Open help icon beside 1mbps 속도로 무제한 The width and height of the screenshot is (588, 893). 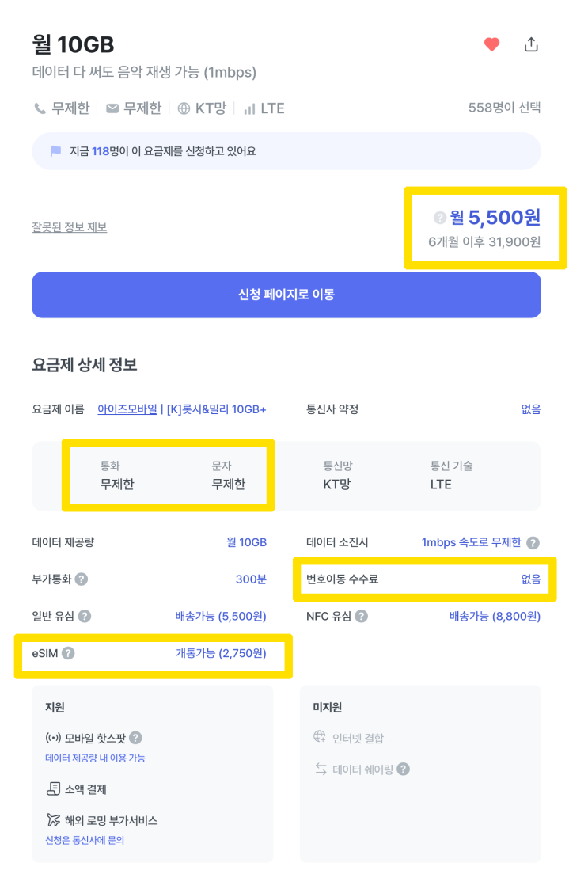(533, 543)
